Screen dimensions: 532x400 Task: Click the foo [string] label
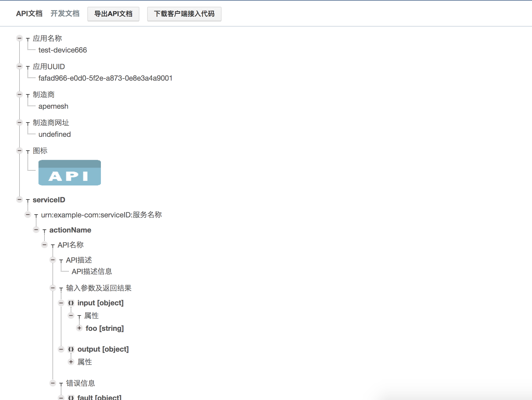(105, 328)
